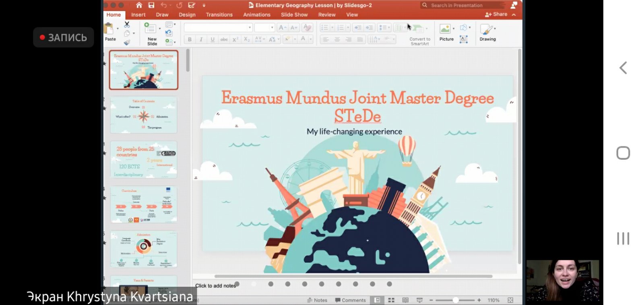Zoom in with the plus button

point(479,300)
